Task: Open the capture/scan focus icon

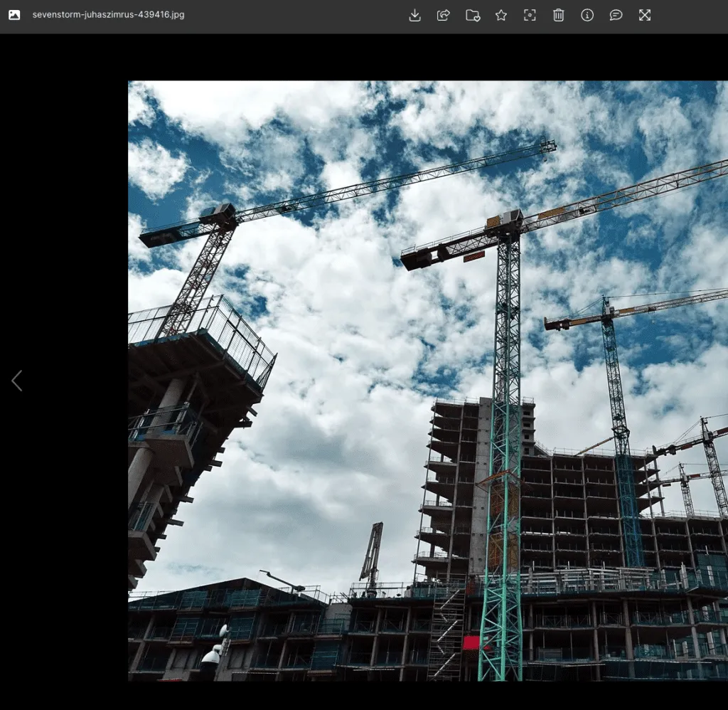Action: tap(530, 16)
